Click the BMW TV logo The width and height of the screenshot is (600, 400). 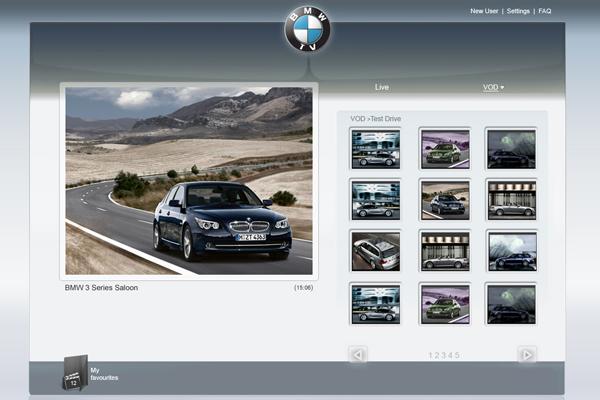(x=307, y=29)
